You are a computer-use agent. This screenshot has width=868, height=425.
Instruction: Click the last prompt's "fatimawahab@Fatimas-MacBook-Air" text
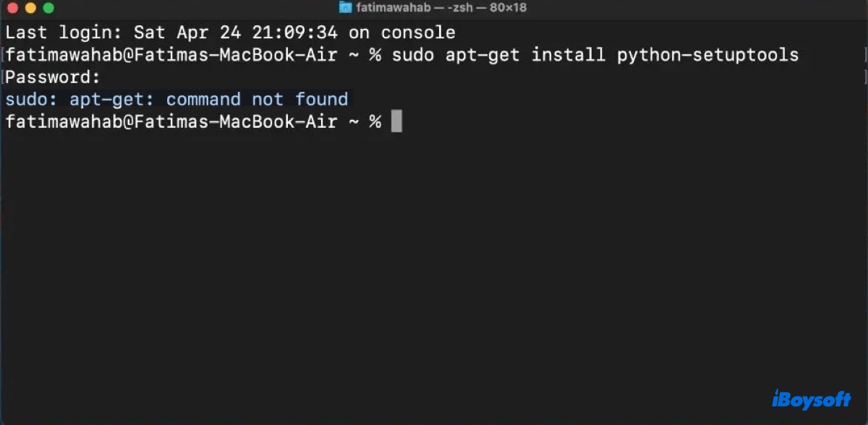point(171,121)
